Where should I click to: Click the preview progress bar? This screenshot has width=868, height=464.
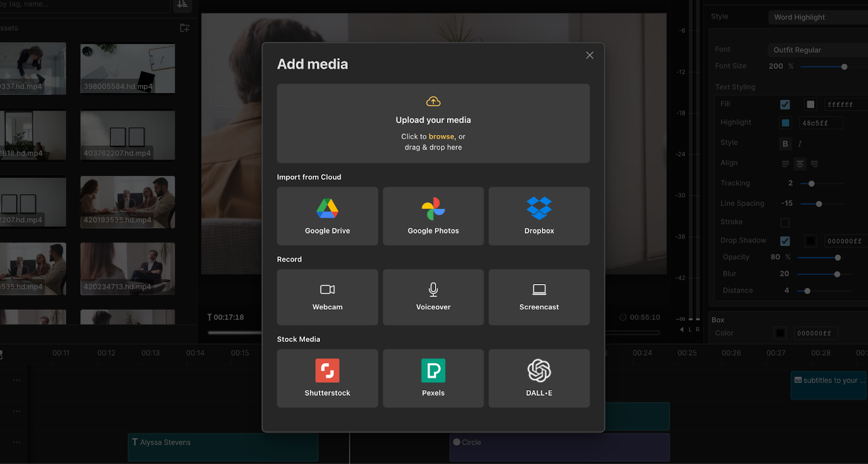click(x=434, y=332)
